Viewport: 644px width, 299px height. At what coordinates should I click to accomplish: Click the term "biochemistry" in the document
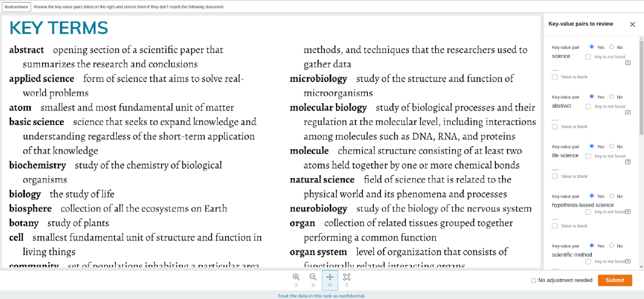(x=38, y=165)
